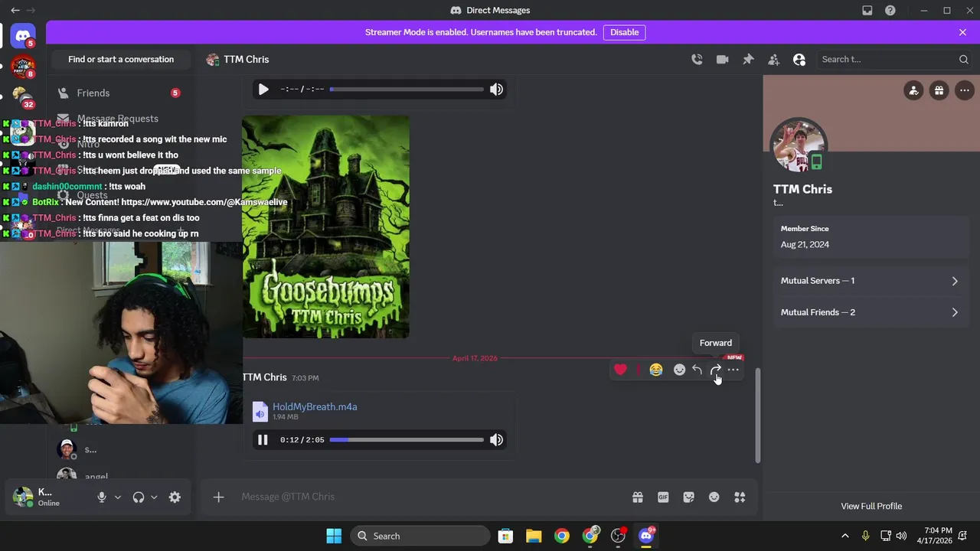Reply to the HoldMyBreath message
This screenshot has height=551, width=980.
[x=697, y=370]
